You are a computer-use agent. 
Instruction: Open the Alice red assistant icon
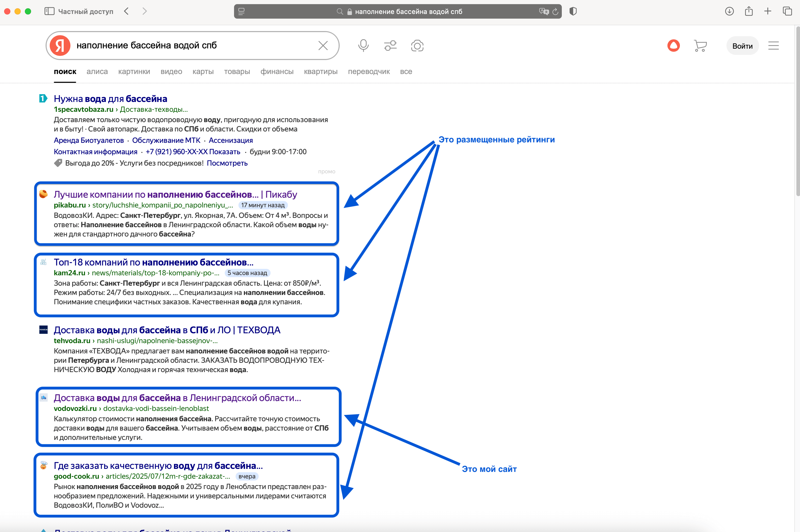coord(673,46)
